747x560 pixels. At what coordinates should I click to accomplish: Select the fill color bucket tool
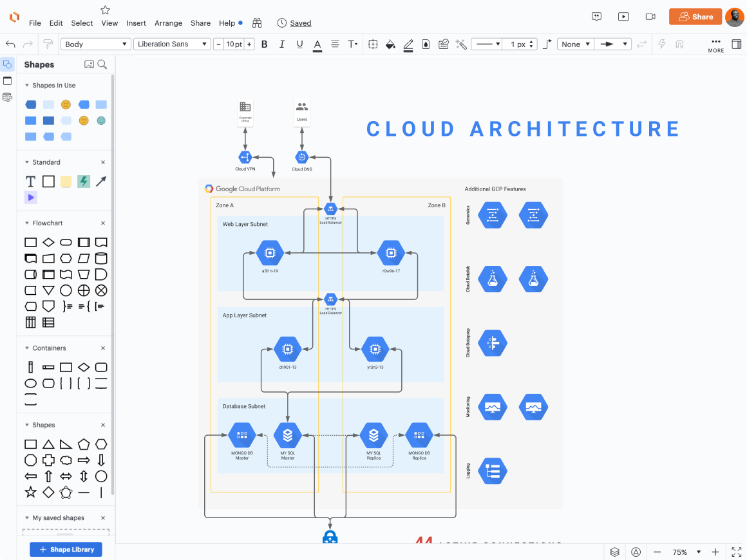coord(390,44)
